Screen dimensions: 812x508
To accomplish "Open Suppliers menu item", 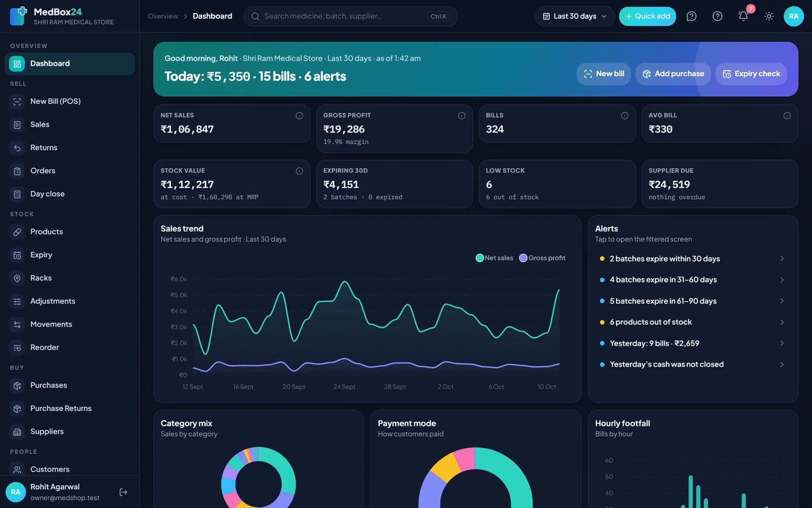I will coord(70,432).
